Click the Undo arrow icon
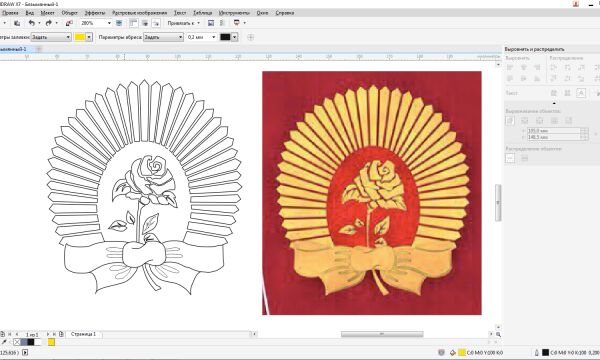600x360 pixels. click(x=32, y=23)
